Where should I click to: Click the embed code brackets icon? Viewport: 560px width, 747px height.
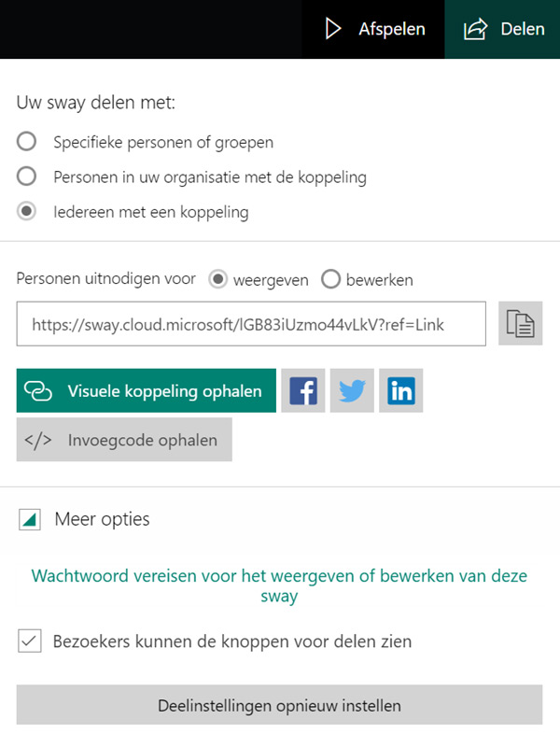click(38, 440)
